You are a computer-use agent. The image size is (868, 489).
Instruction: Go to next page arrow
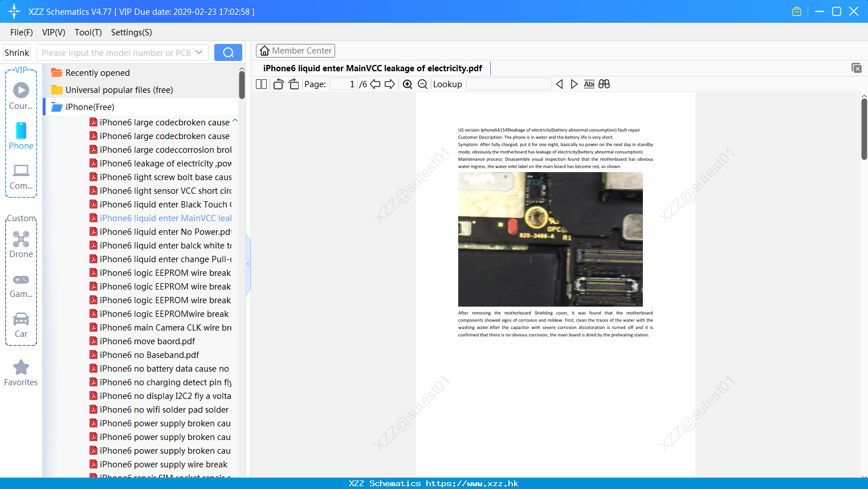point(390,84)
